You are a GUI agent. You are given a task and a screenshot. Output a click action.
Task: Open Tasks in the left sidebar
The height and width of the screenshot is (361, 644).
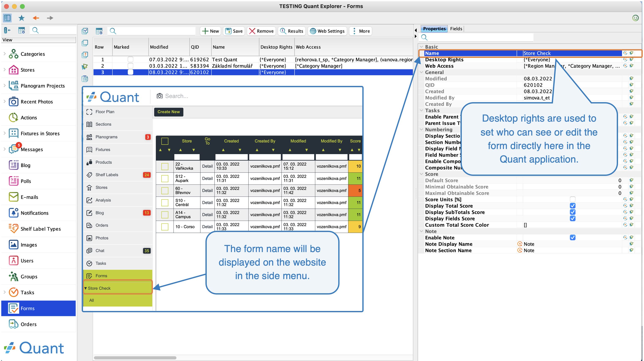pyautogui.click(x=27, y=293)
